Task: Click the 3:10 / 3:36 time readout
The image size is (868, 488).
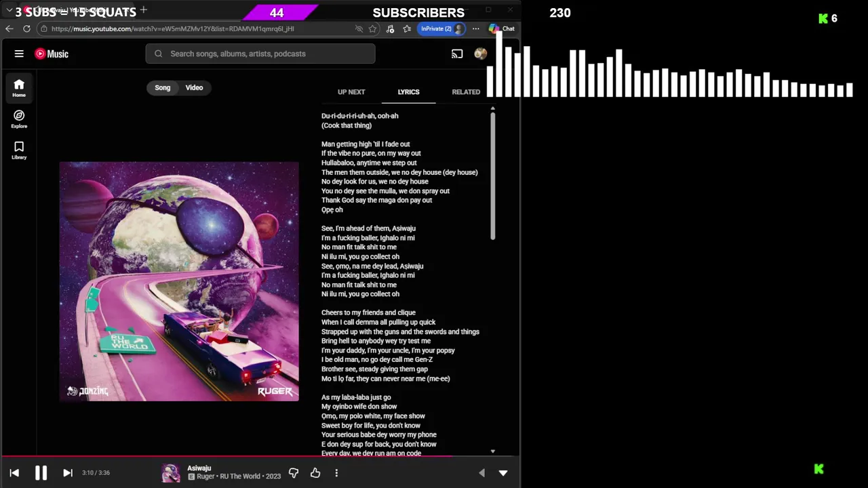Action: (x=96, y=473)
